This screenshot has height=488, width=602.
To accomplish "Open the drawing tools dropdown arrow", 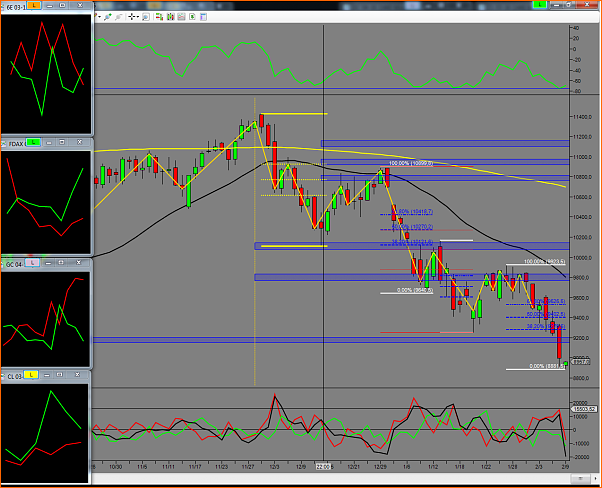I will [x=99, y=17].
